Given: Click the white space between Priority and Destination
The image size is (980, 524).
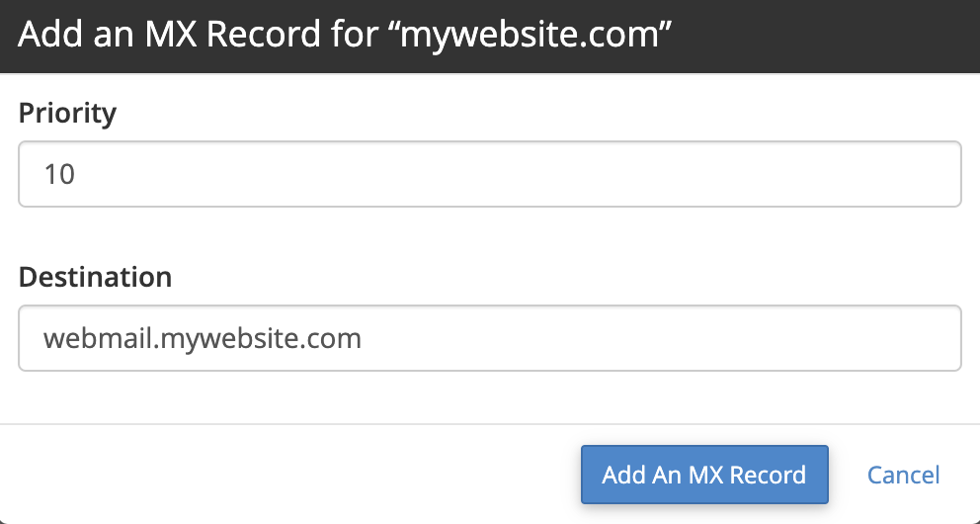Looking at the screenshot, I should click(489, 235).
